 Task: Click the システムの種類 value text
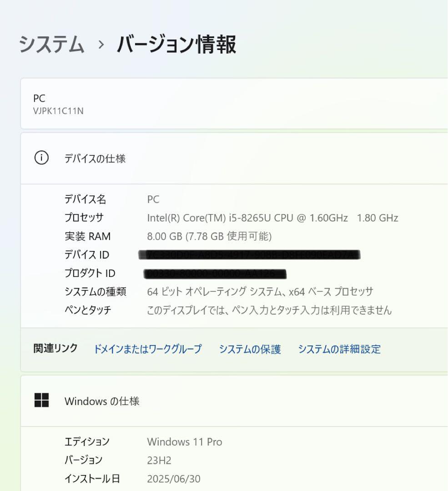pyautogui.click(x=260, y=291)
